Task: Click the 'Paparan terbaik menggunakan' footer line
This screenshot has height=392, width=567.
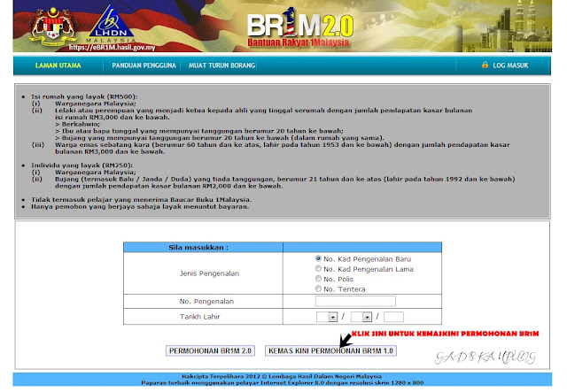Action: click(282, 382)
